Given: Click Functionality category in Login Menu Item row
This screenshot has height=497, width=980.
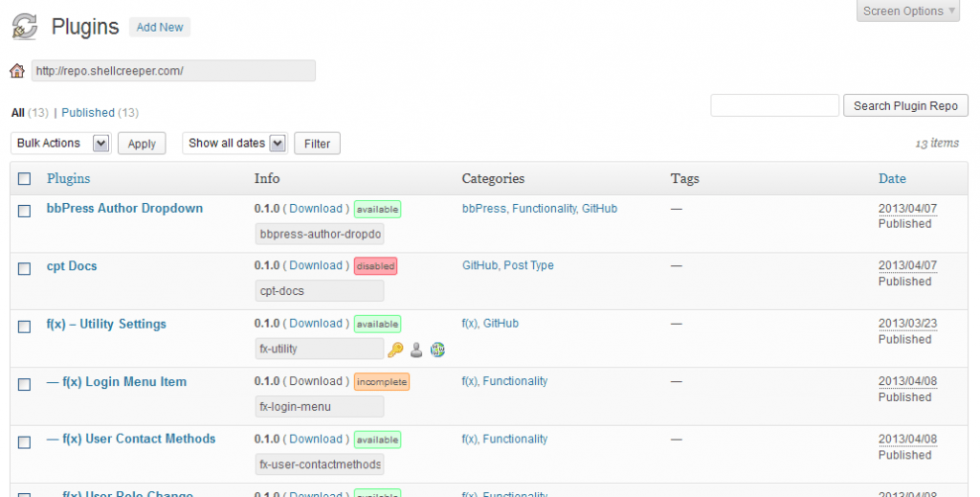Looking at the screenshot, I should tap(515, 381).
